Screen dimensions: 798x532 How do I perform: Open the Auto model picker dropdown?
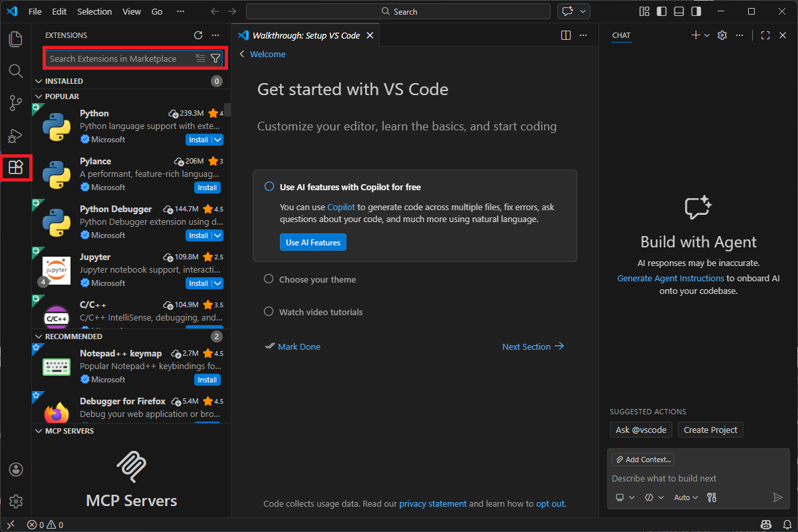(686, 497)
